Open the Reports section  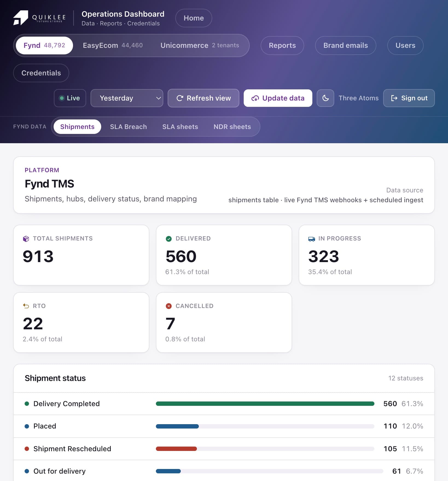coord(282,45)
